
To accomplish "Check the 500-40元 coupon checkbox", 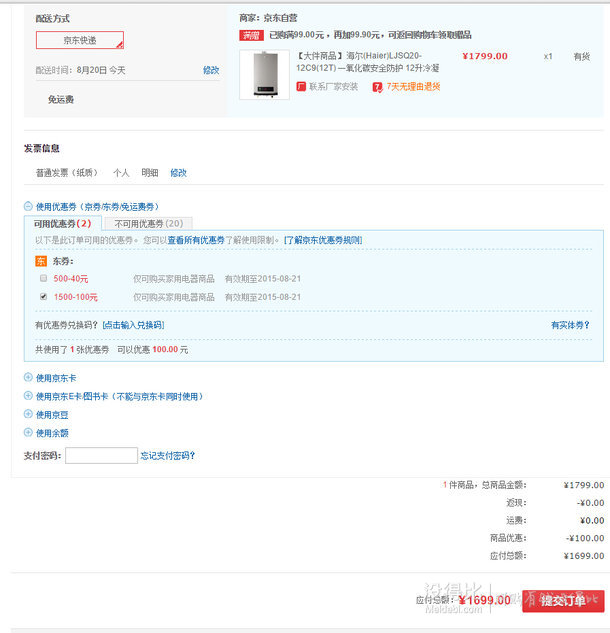I will (x=44, y=278).
